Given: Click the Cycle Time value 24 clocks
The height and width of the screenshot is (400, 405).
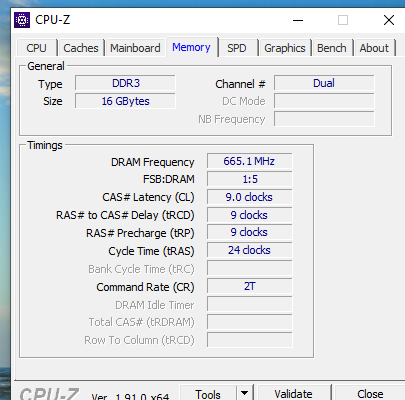Looking at the screenshot, I should (249, 250).
